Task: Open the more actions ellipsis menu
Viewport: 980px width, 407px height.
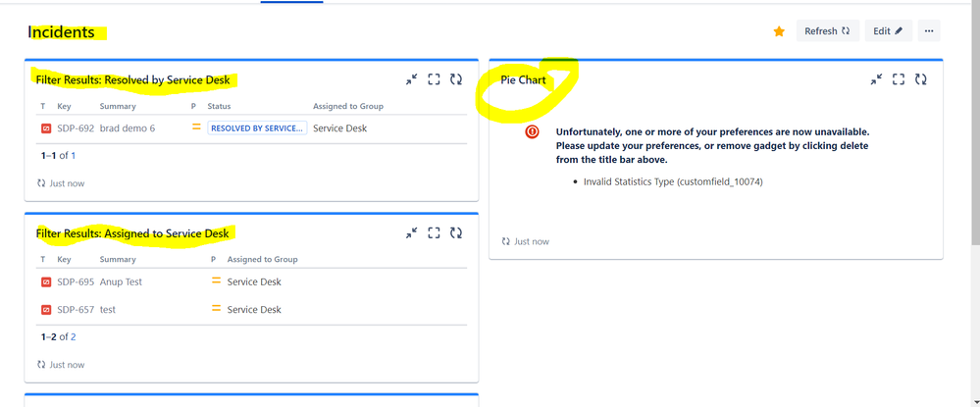Action: [929, 31]
